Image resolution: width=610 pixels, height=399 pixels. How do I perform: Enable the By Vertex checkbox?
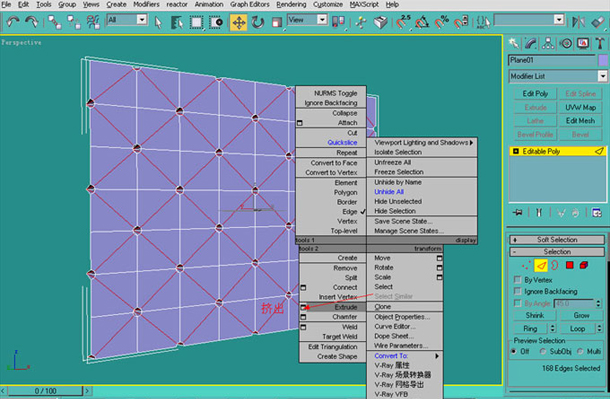tap(517, 280)
